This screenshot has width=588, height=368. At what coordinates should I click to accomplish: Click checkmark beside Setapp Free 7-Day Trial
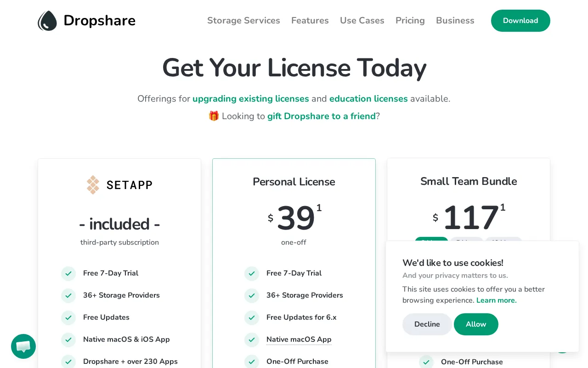[x=68, y=273]
